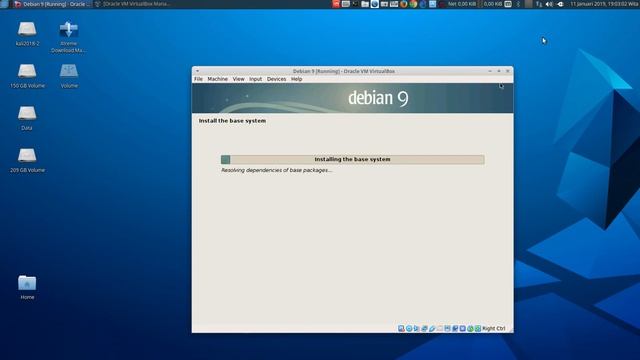
Task: Click the debian 9 banner
Action: click(353, 98)
